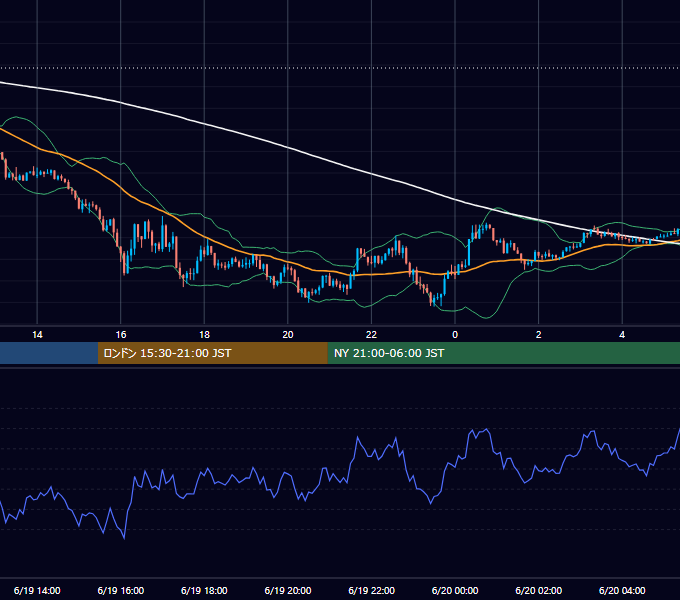Image resolution: width=680 pixels, height=600 pixels.
Task: Click the 6/19 20:00 label on oscillator axis
Action: 288,590
